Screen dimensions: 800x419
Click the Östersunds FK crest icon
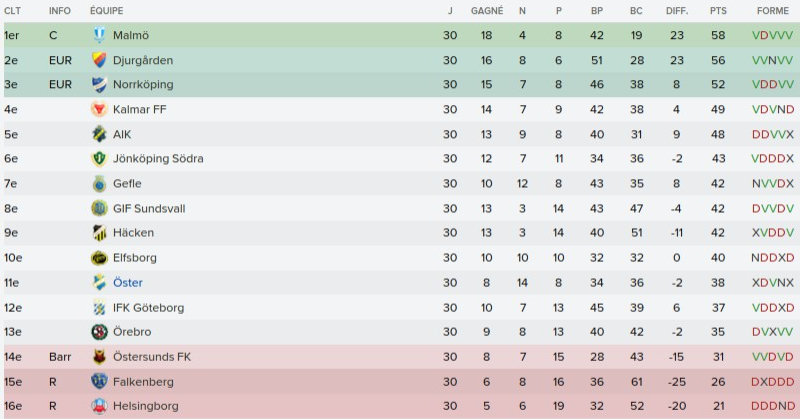pos(99,357)
